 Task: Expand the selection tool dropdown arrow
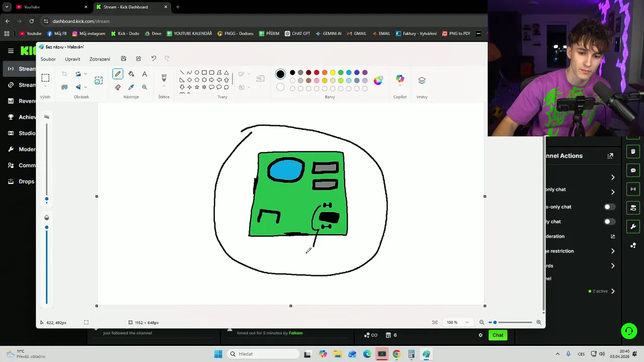[45, 86]
